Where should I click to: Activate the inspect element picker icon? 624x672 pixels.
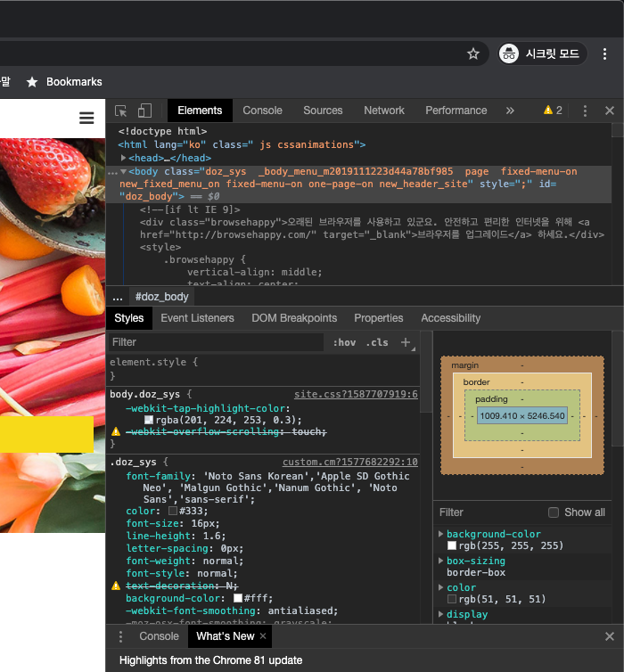point(121,111)
